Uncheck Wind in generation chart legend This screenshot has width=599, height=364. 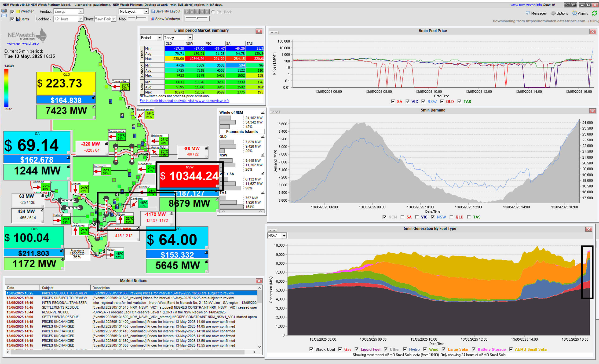pyautogui.click(x=425, y=349)
